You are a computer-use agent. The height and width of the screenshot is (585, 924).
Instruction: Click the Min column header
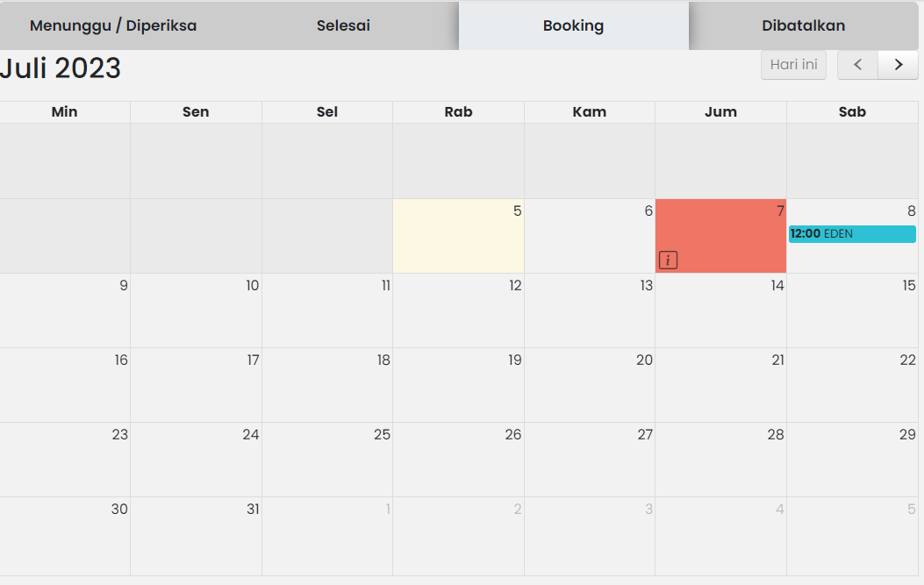click(65, 111)
